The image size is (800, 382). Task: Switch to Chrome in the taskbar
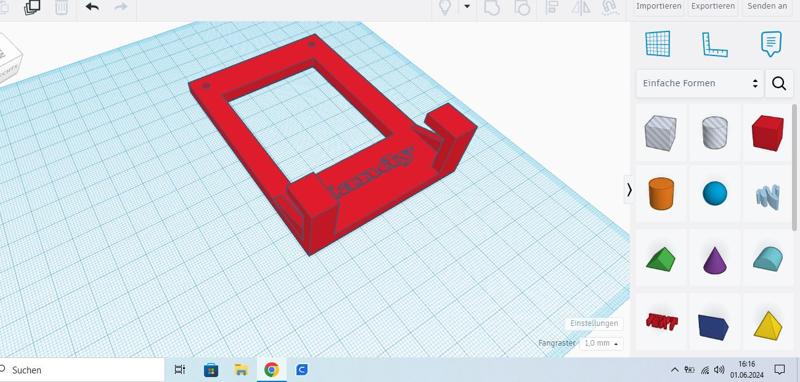(271, 370)
